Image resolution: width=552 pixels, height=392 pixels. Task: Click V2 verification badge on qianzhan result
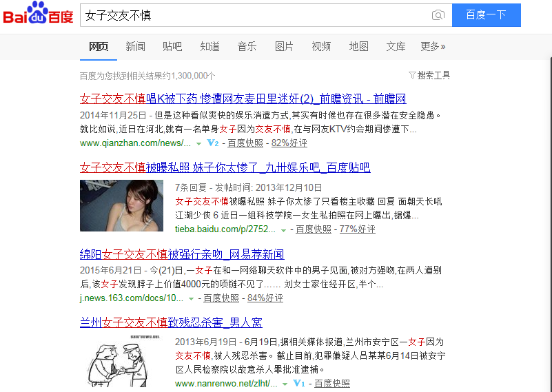(x=213, y=143)
